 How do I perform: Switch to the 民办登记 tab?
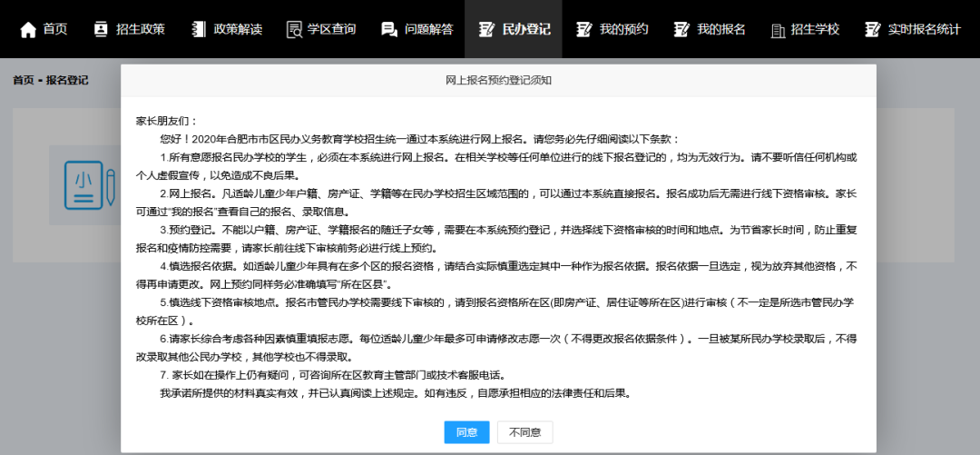point(513,29)
